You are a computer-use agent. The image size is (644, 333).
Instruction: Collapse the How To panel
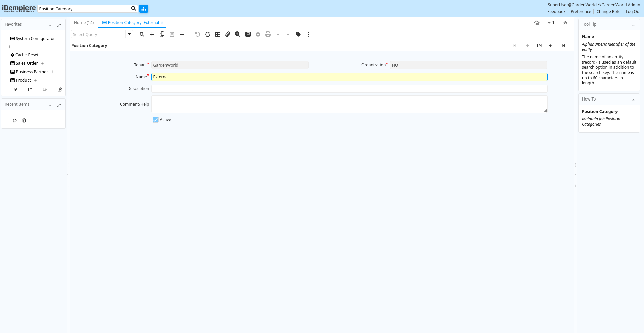point(633,100)
